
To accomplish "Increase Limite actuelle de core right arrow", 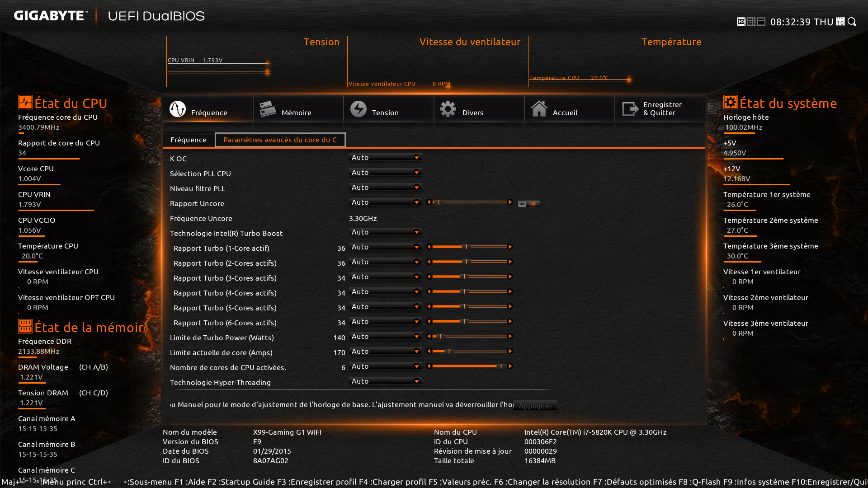I will coord(510,351).
